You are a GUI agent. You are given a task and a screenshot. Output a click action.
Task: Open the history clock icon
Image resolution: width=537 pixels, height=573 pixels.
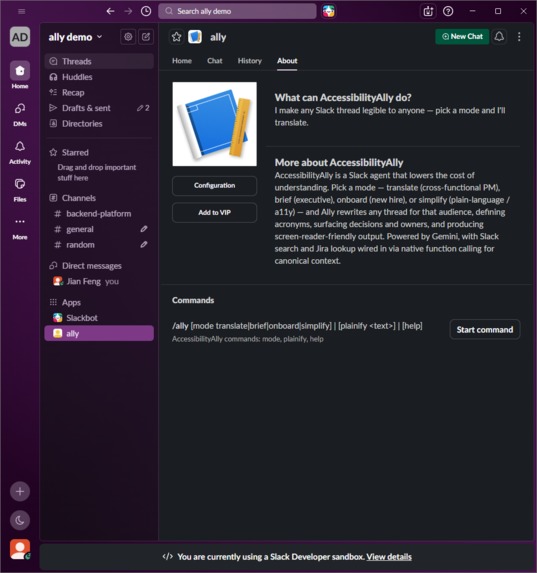146,11
